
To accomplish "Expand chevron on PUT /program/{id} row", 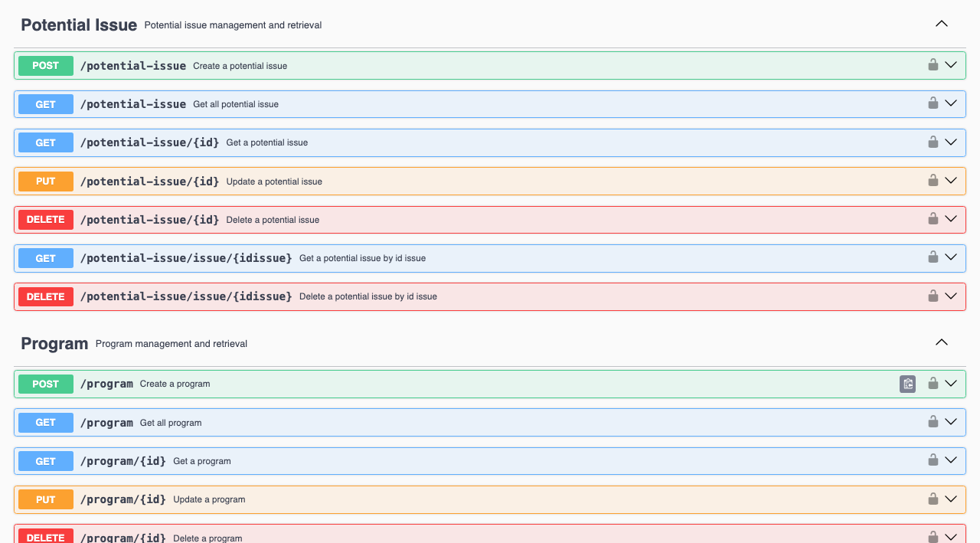I will pyautogui.click(x=951, y=499).
